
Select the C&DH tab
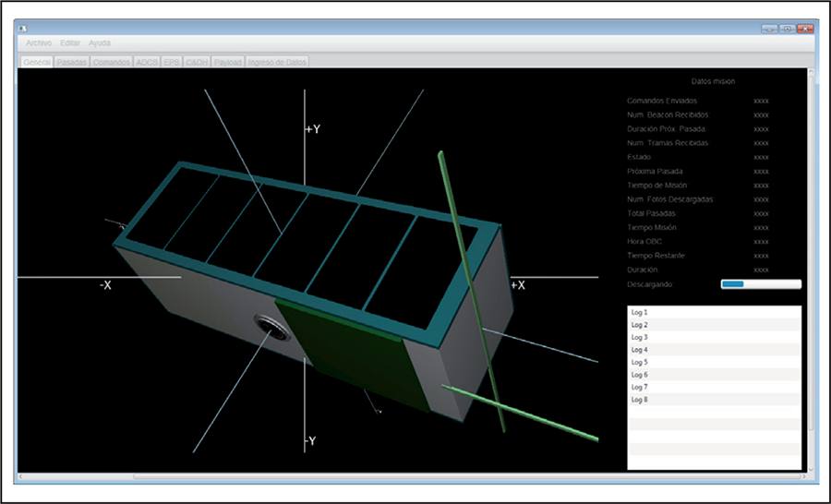pos(197,62)
